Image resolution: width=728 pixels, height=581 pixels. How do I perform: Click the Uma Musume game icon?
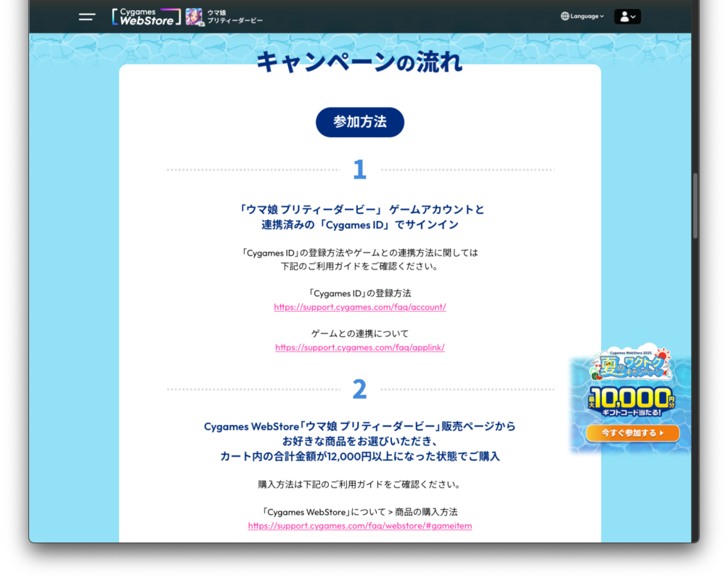tap(194, 17)
